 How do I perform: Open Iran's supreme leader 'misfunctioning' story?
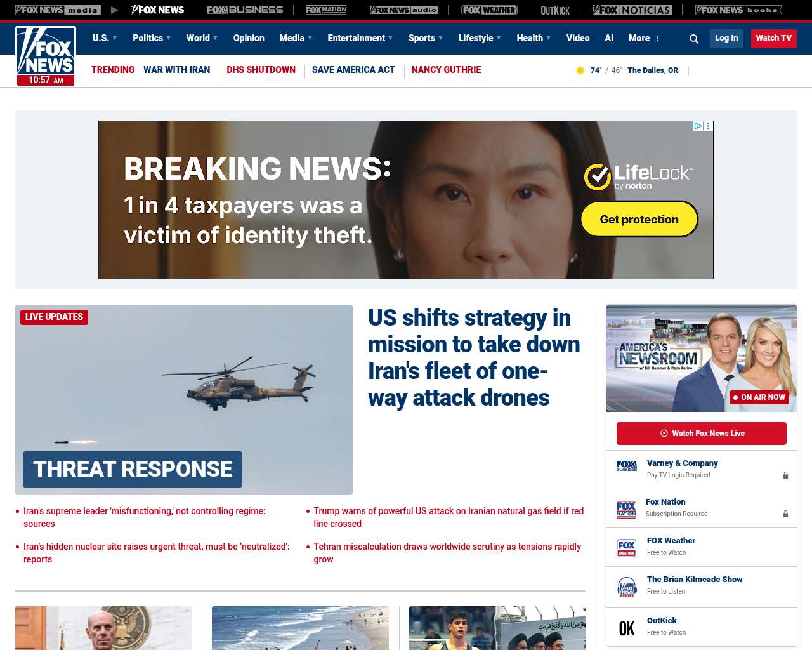145,517
